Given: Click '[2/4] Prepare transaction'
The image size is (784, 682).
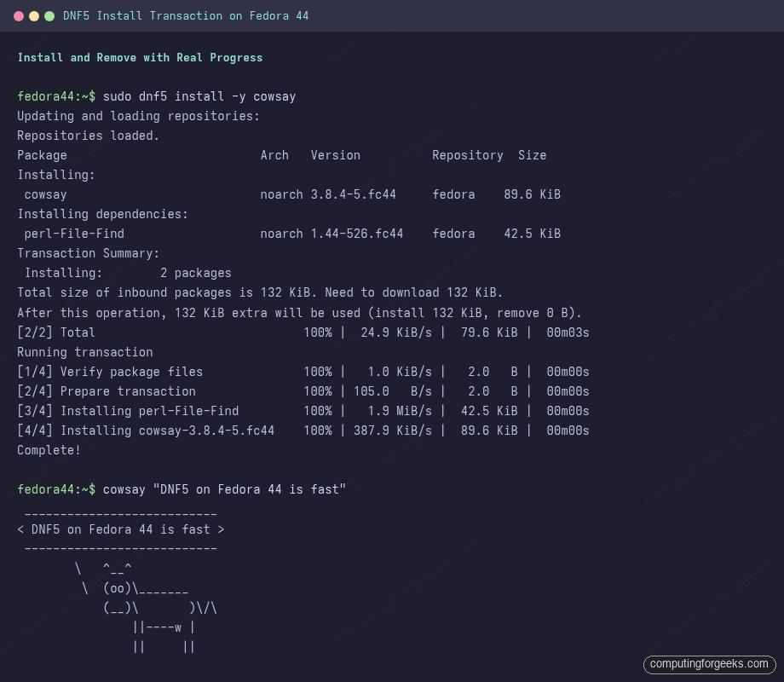Looking at the screenshot, I should coord(107,391).
